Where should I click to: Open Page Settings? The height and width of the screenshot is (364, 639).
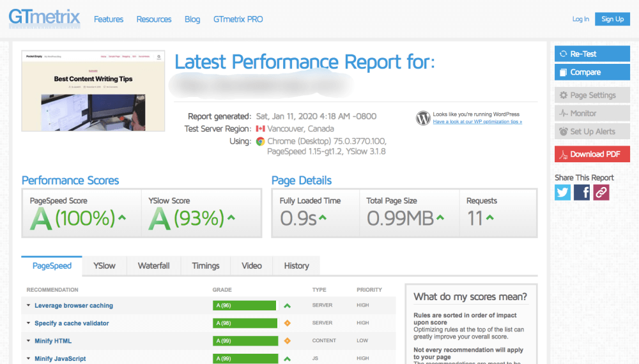pos(592,95)
